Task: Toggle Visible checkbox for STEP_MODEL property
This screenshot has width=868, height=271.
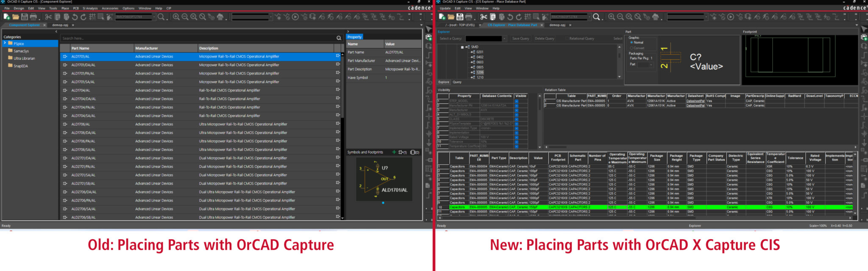Action: (x=516, y=101)
